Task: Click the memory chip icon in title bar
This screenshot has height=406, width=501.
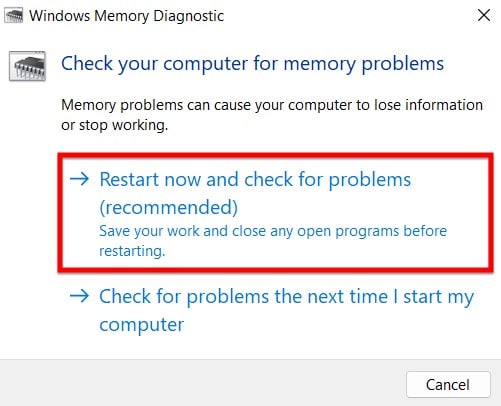Action: (x=14, y=16)
